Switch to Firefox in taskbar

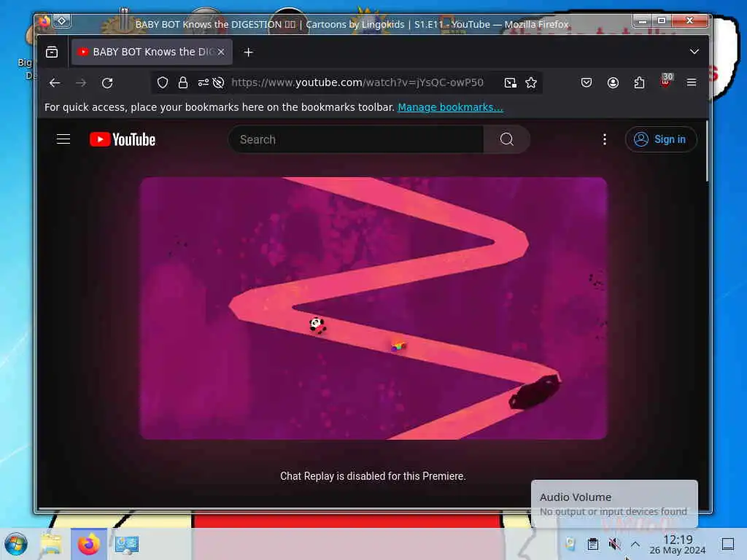point(89,544)
